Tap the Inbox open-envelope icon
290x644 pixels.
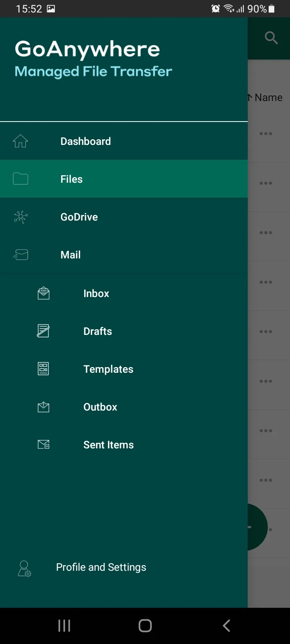point(43,293)
